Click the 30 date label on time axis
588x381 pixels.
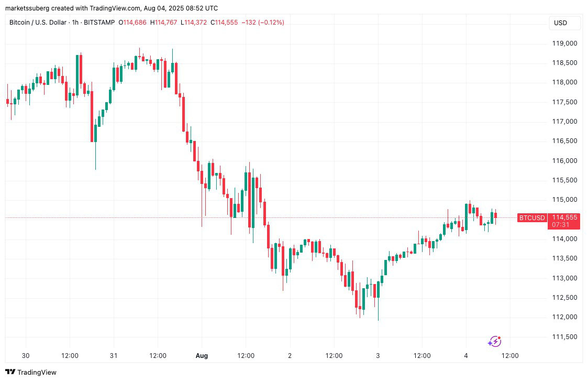point(26,355)
